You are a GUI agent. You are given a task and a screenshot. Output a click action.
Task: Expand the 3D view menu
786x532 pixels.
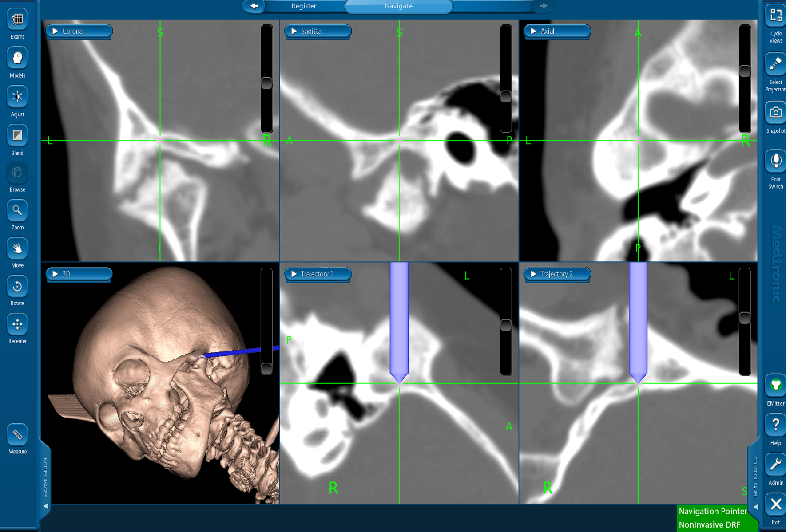point(79,274)
